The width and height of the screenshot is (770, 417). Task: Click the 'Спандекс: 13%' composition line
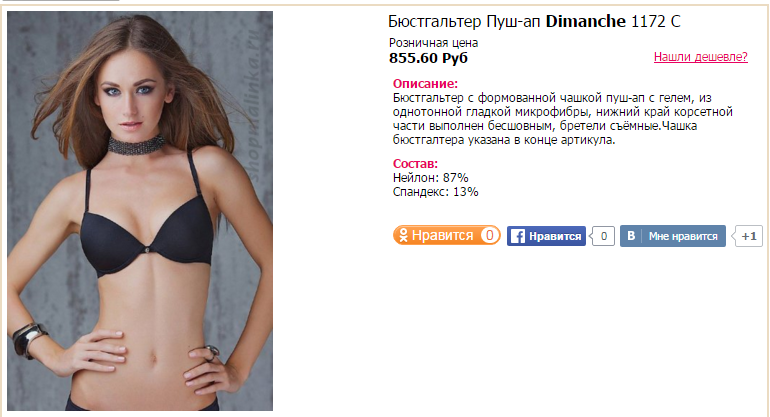click(435, 192)
